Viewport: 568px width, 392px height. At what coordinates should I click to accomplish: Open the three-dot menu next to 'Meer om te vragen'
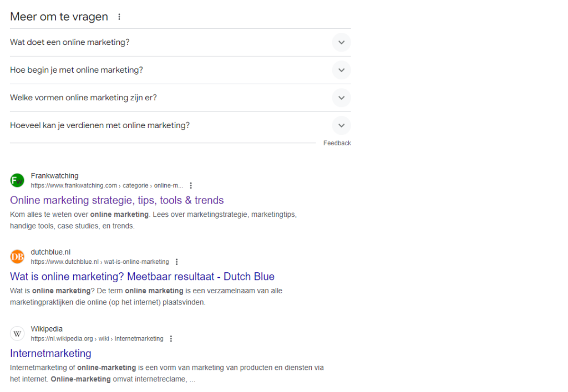[119, 17]
